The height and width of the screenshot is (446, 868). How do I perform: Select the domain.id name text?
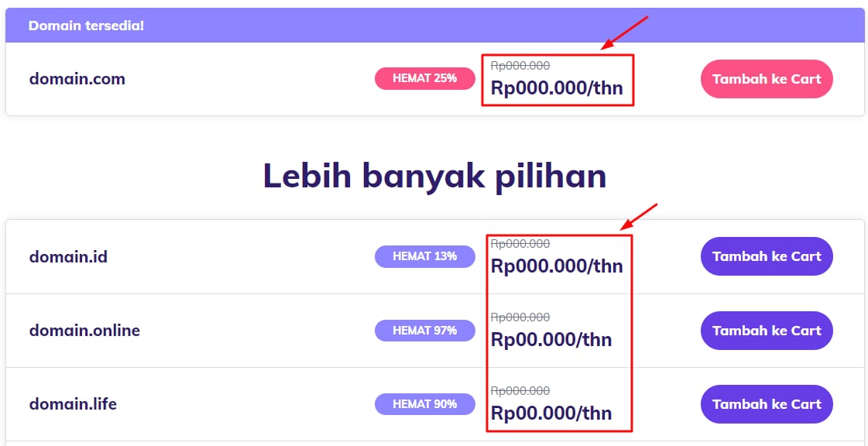tap(68, 256)
